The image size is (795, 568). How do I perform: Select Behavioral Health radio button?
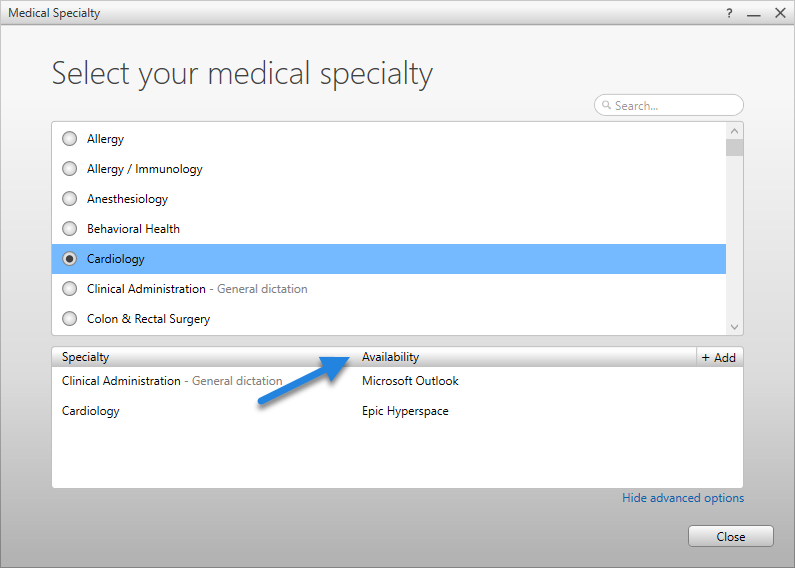coord(69,229)
